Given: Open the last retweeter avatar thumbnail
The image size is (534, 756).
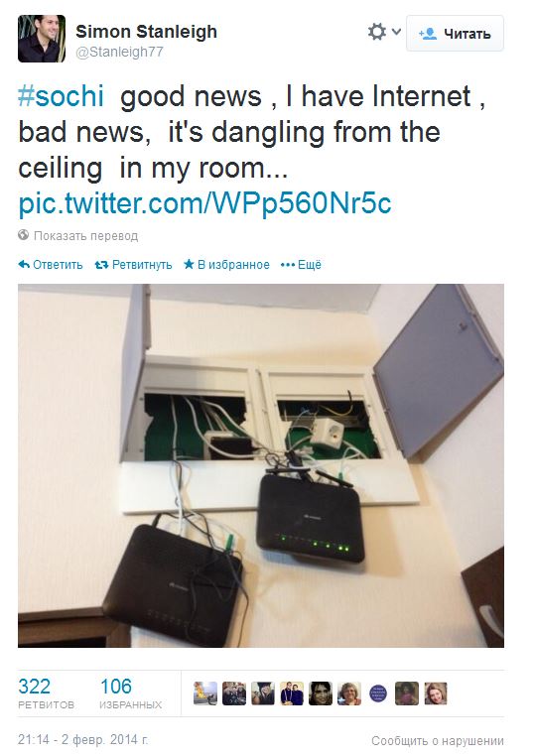Looking at the screenshot, I should pos(436,693).
